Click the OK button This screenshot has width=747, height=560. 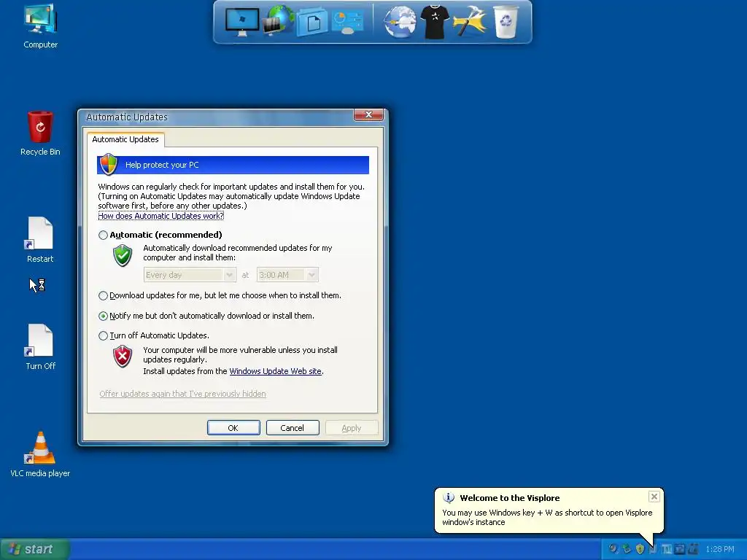pyautogui.click(x=233, y=427)
